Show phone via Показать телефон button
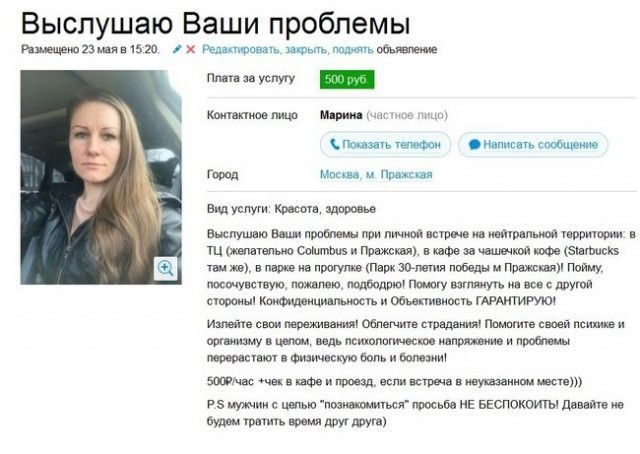This screenshot has height=454, width=640. coord(385,145)
